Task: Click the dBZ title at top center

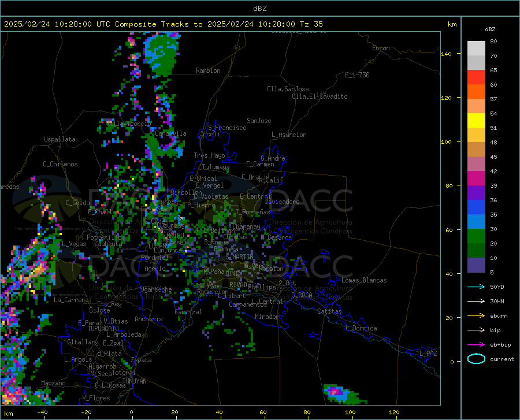Action: pos(259,9)
